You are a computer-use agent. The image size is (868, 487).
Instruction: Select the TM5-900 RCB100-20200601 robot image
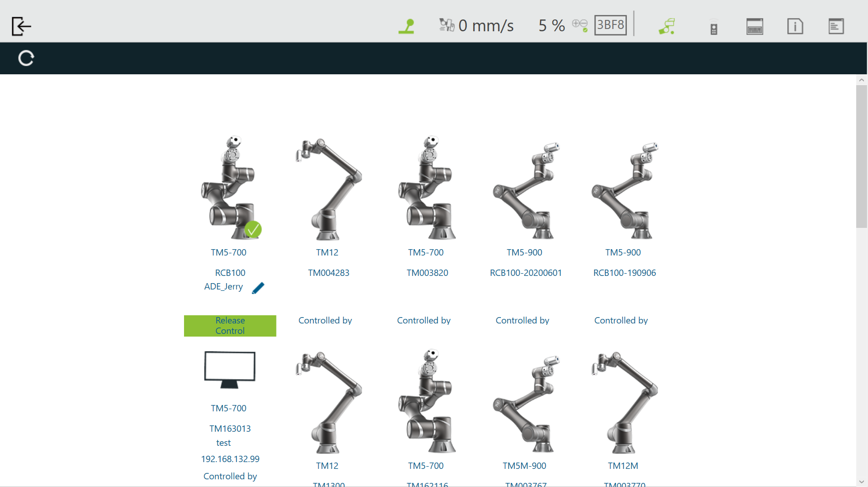526,191
